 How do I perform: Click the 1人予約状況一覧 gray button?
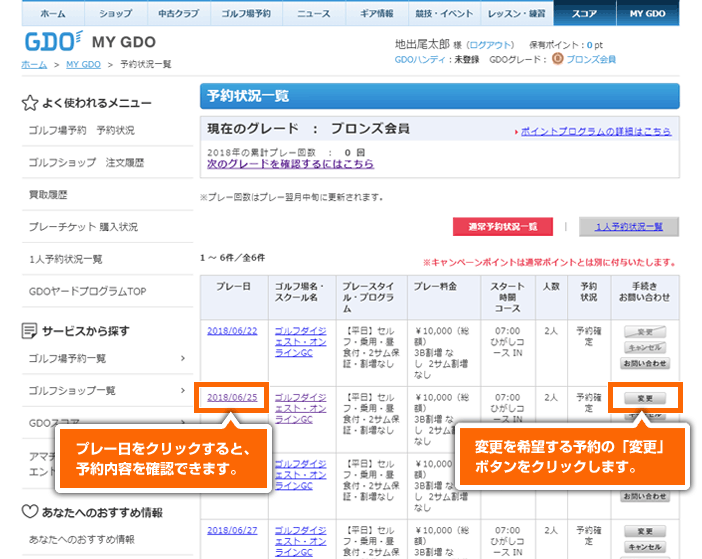pos(629,226)
